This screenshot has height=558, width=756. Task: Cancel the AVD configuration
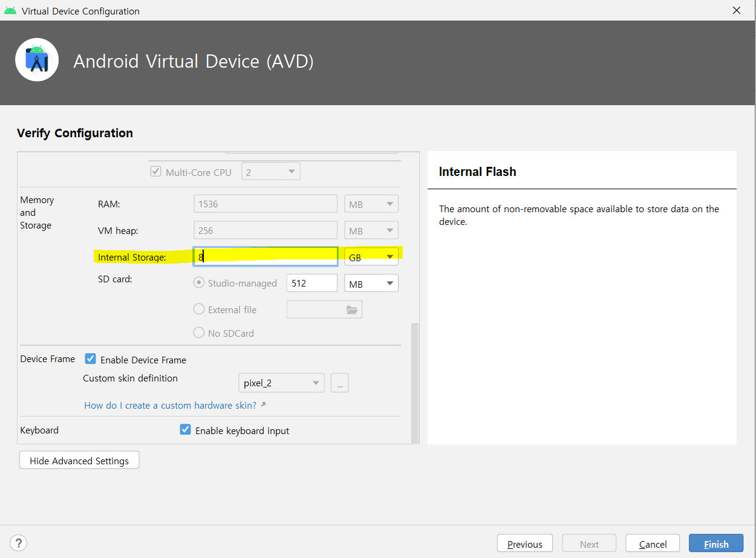[x=653, y=544]
